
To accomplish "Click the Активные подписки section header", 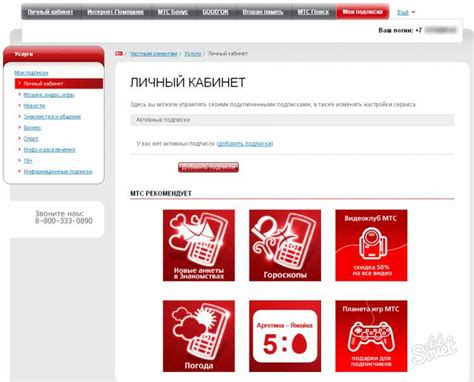I will tap(292, 120).
